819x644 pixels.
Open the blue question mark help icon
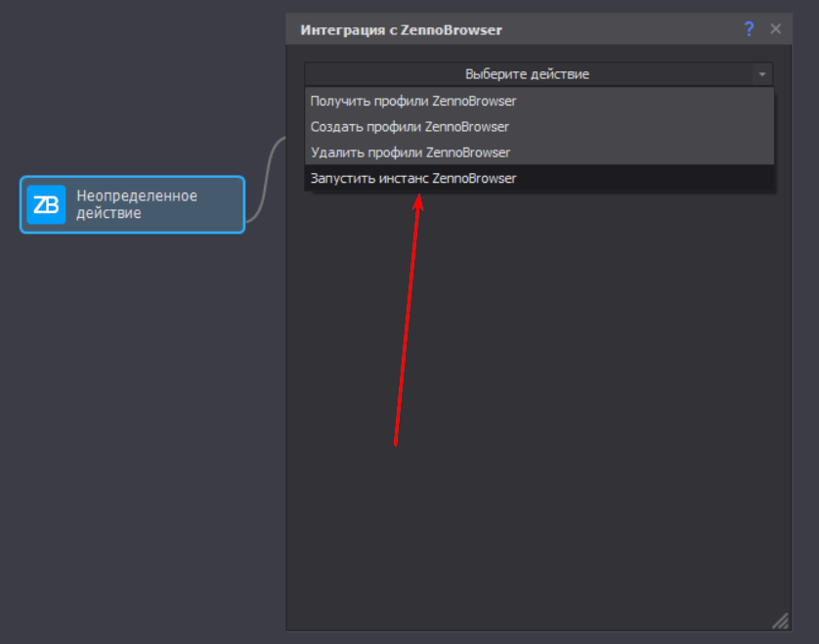pos(749,29)
